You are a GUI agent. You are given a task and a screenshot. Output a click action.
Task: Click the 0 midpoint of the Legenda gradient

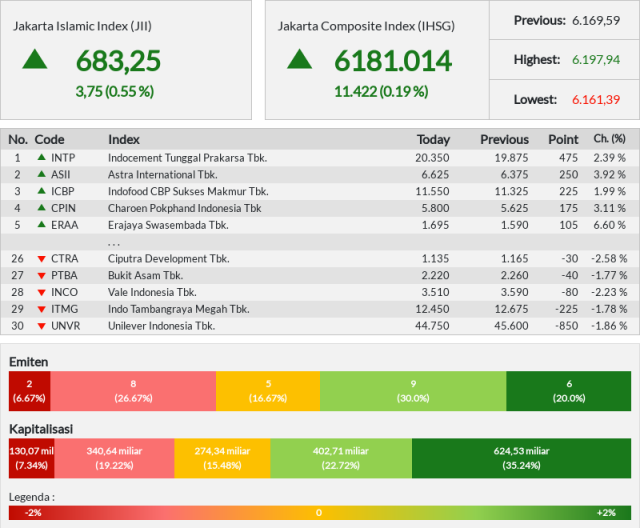click(319, 512)
